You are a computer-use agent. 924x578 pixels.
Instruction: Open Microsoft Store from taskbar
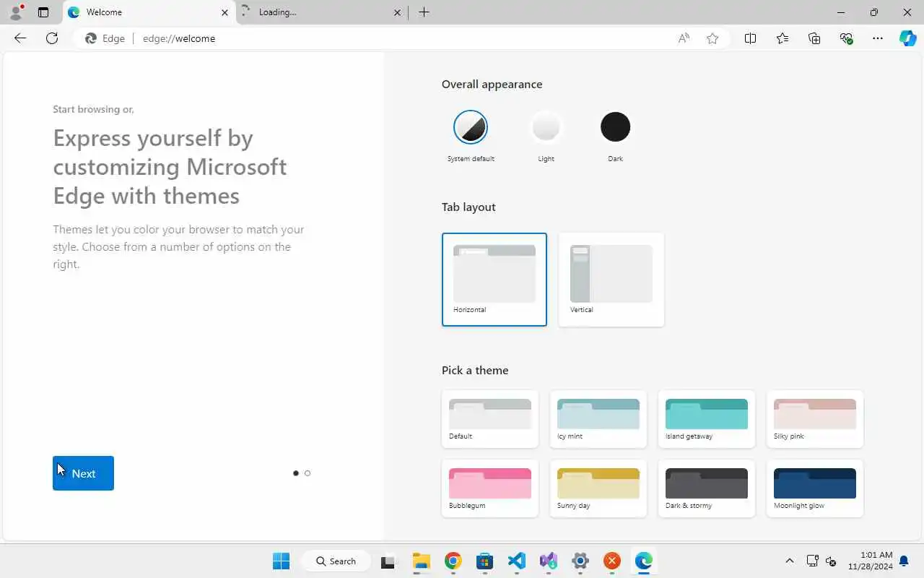[485, 561]
